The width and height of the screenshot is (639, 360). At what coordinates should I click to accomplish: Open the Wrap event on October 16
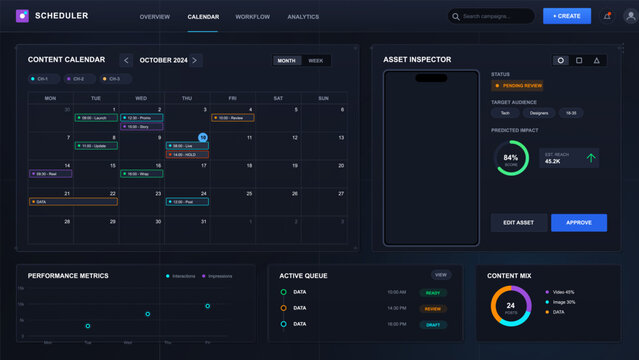pos(142,174)
